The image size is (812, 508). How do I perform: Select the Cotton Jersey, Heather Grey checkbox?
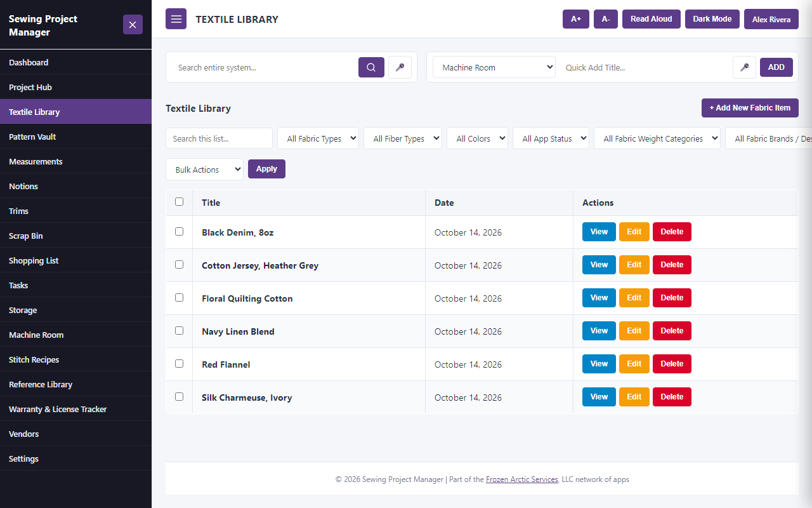(x=179, y=265)
